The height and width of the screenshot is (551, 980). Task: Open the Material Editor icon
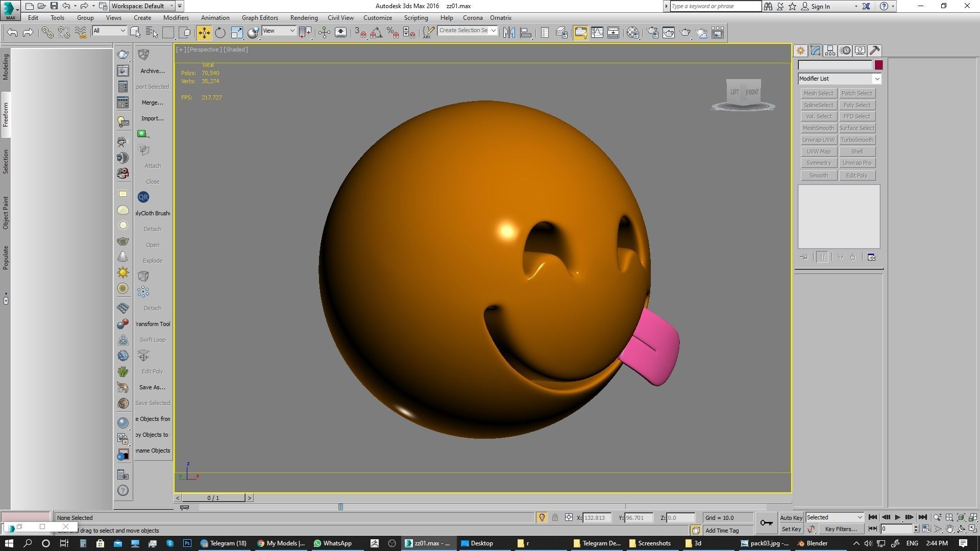click(633, 33)
